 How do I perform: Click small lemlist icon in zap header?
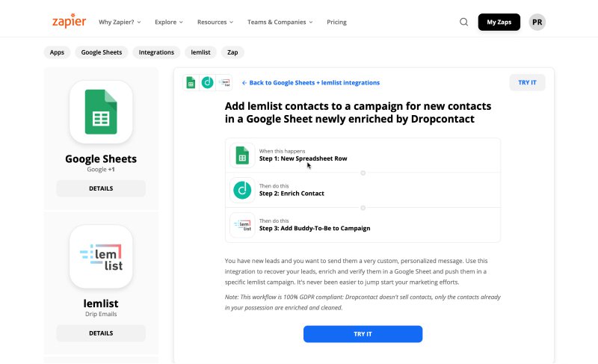pyautogui.click(x=224, y=82)
